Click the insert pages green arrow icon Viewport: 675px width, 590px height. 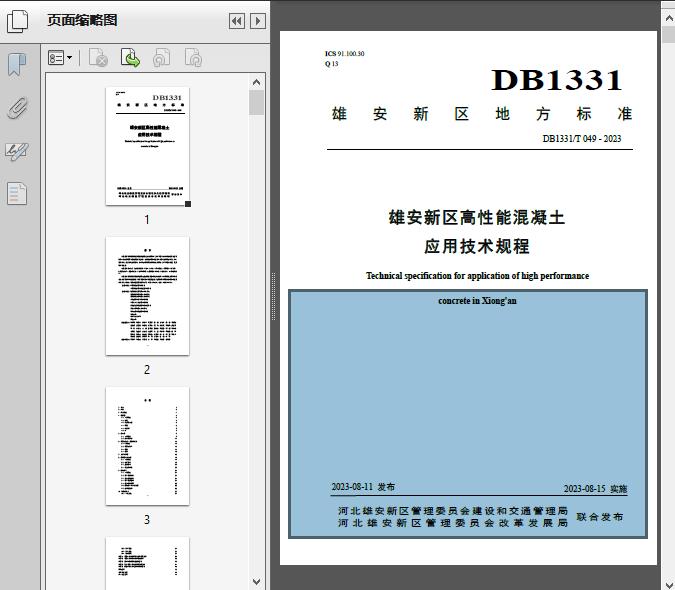pos(130,58)
